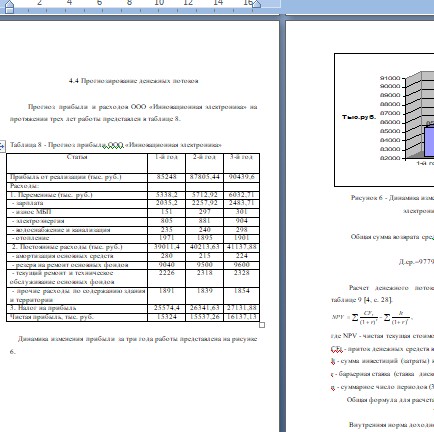
Task: Click the "2-й год" column header cell
Action: [x=204, y=163]
